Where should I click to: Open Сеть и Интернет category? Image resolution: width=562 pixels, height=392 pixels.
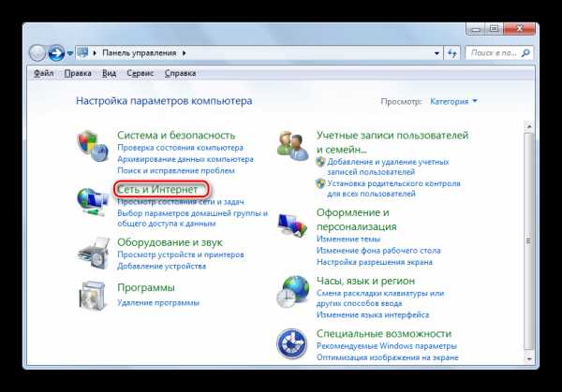157,189
